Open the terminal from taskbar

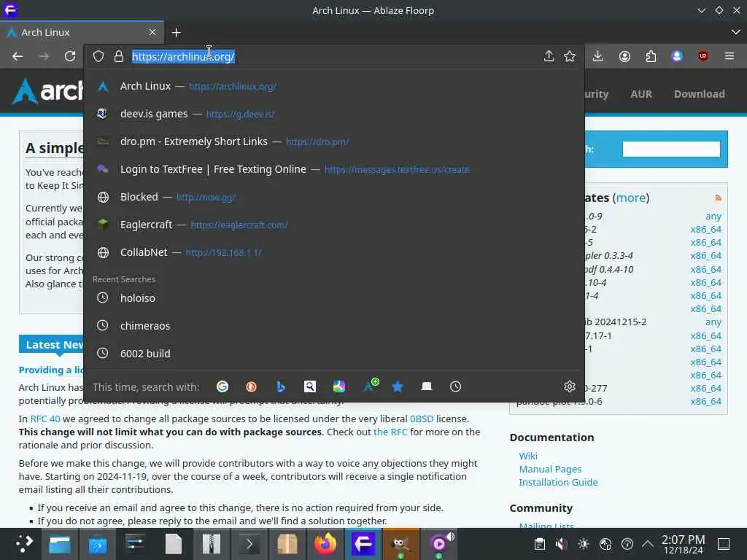point(249,544)
